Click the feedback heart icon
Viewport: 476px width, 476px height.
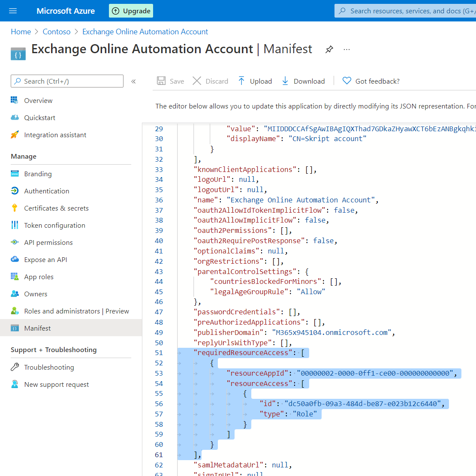tap(346, 81)
